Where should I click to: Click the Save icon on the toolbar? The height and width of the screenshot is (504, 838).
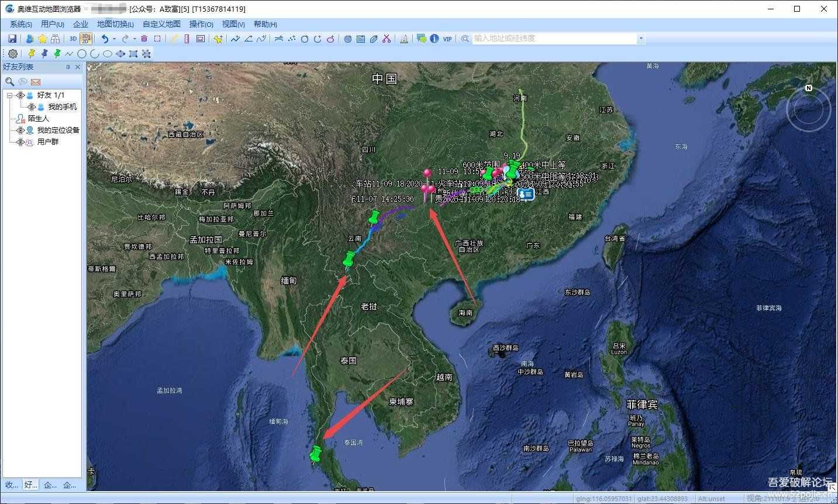pyautogui.click(x=12, y=39)
